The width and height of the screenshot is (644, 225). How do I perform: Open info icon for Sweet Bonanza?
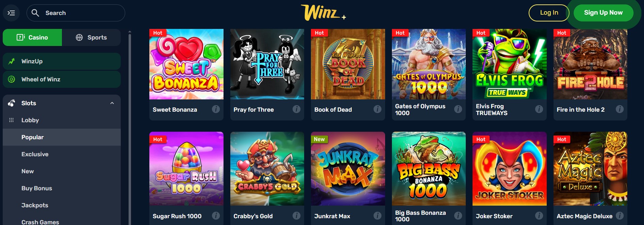216,109
